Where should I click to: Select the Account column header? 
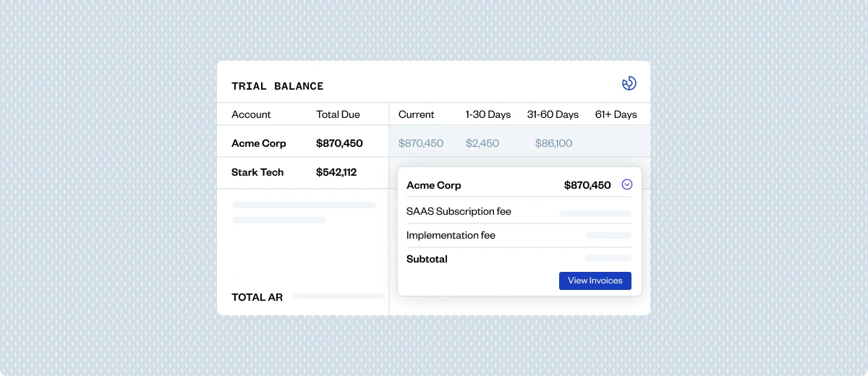(x=251, y=114)
